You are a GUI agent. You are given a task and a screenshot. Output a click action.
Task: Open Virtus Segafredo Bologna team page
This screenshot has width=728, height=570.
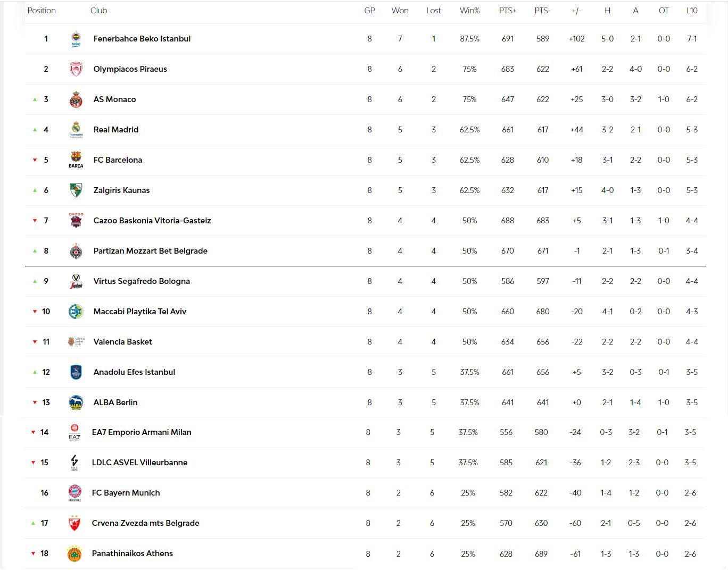(x=141, y=281)
